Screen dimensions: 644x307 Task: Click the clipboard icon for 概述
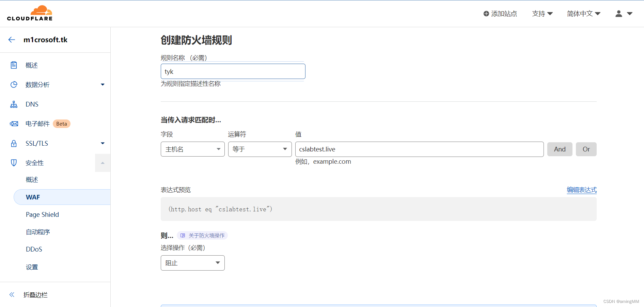pyautogui.click(x=14, y=65)
